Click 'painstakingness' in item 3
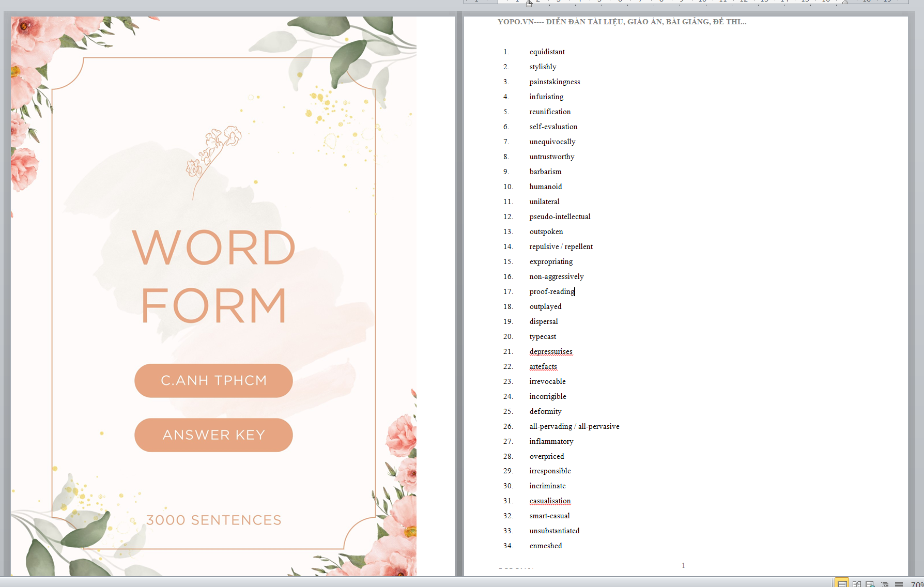This screenshot has height=587, width=924. 555,82
